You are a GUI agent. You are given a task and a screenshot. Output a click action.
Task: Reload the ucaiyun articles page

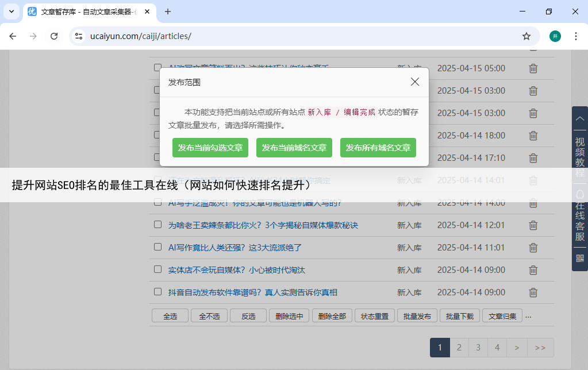click(54, 36)
